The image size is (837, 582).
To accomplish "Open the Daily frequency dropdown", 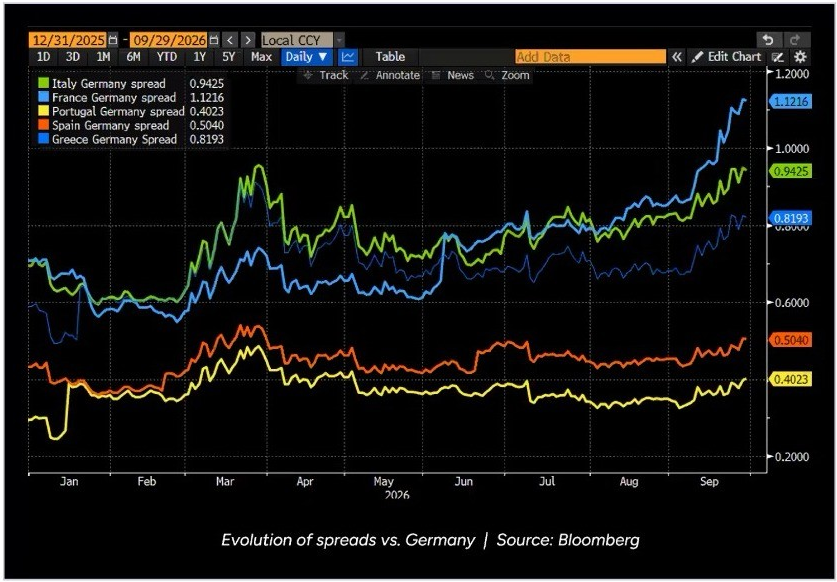I will click(306, 57).
